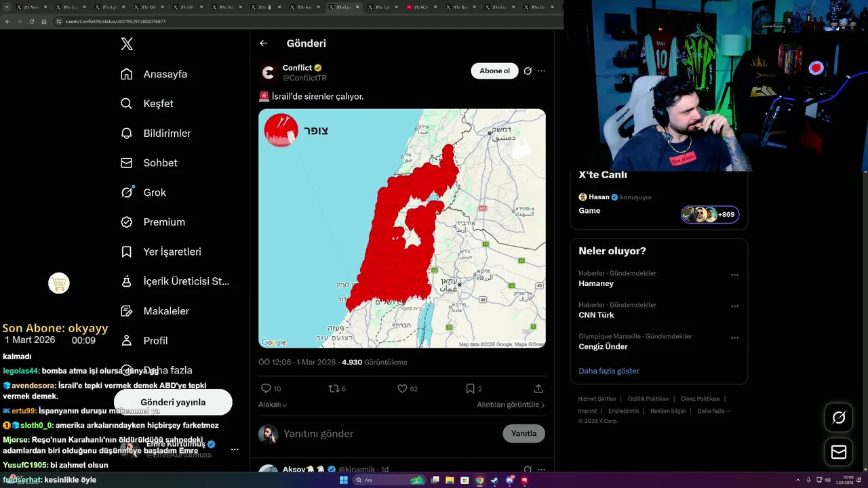Open the post's three-dot more menu
868x488 pixels.
[x=541, y=70]
